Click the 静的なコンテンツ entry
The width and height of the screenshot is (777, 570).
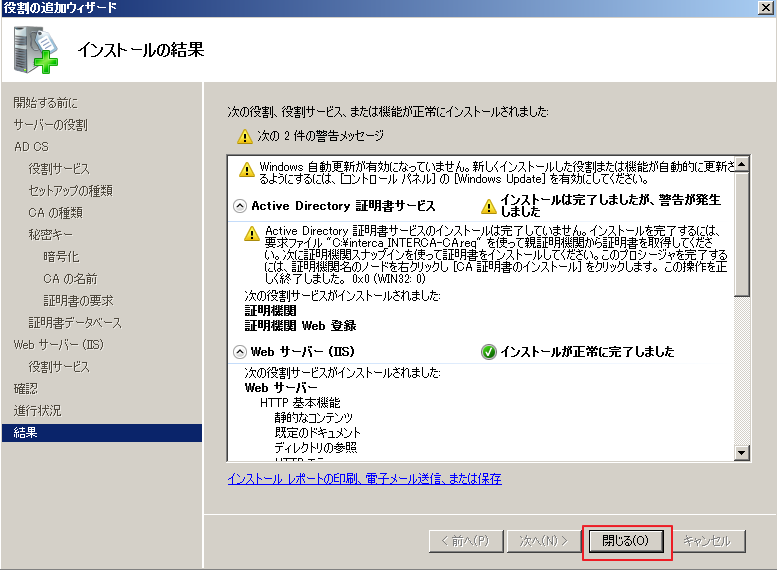click(x=314, y=417)
